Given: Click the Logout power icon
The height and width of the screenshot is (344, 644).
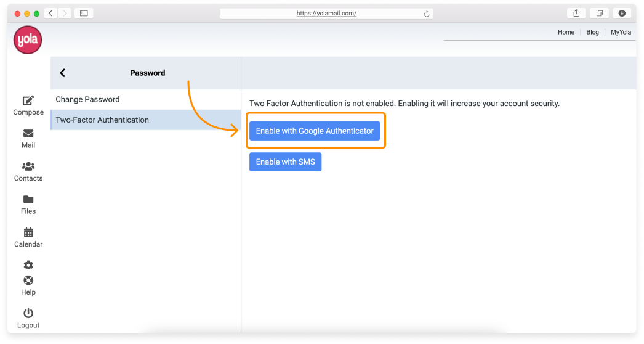Looking at the screenshot, I should coord(28,313).
